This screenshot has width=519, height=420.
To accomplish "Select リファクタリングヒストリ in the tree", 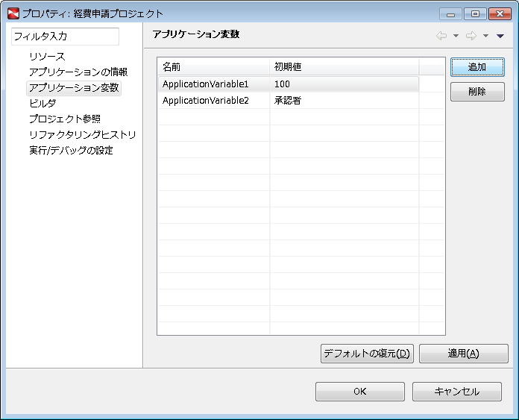I will [83, 134].
